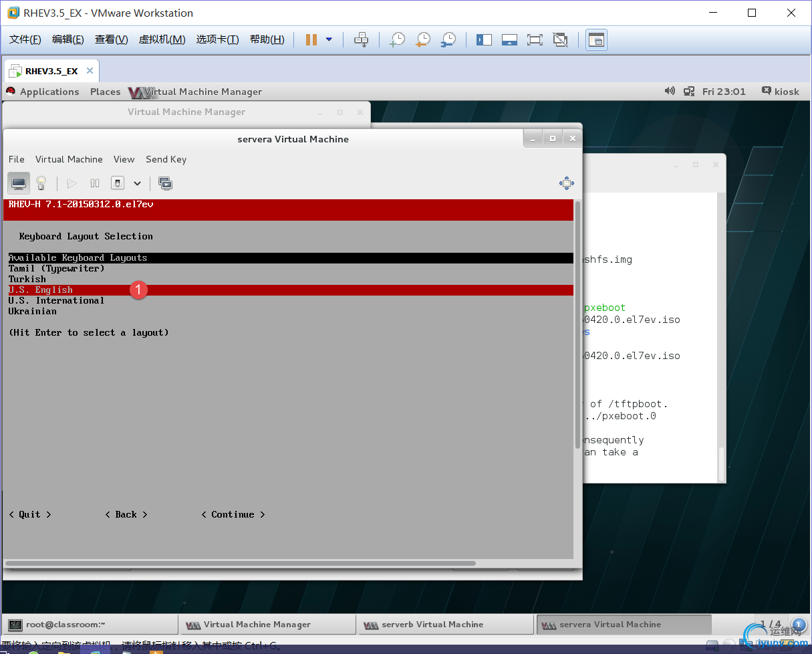
Task: Expand the shutdown options dropdown arrow
Action: point(137,183)
